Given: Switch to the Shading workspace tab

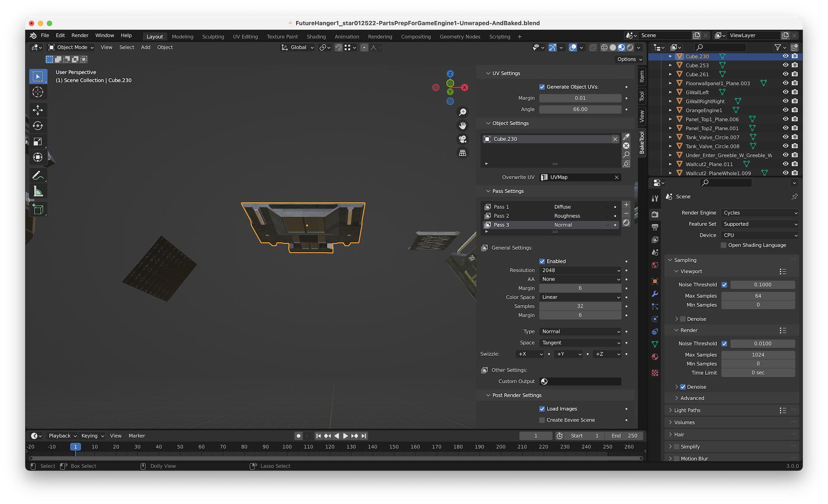Looking at the screenshot, I should 316,37.
